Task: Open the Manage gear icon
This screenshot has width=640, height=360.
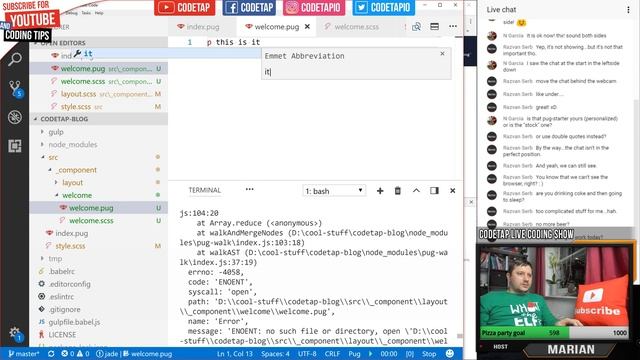Action: [15, 333]
